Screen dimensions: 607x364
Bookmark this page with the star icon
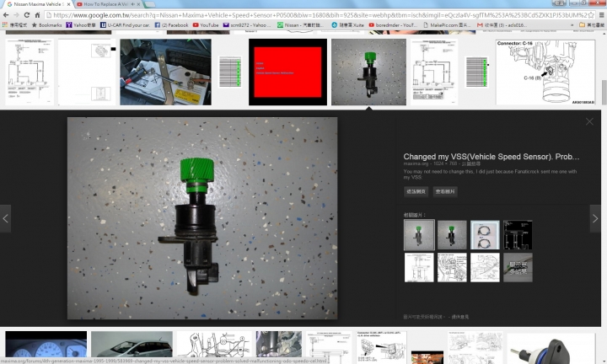pyautogui.click(x=591, y=15)
